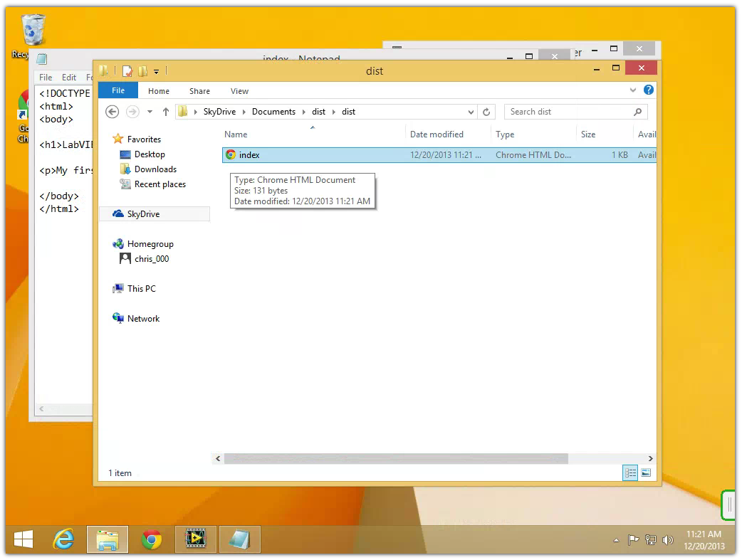
Task: Open recent locations dropdown arrow
Action: [x=150, y=112]
